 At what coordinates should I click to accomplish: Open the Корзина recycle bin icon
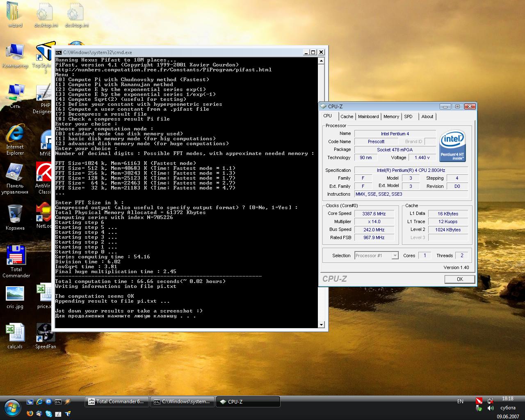pyautogui.click(x=15, y=217)
